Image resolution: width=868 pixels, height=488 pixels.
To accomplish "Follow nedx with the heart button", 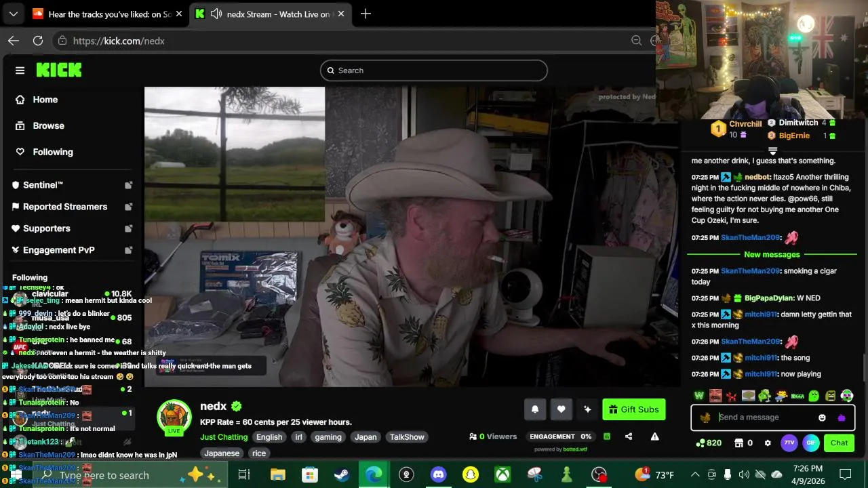I will (561, 409).
